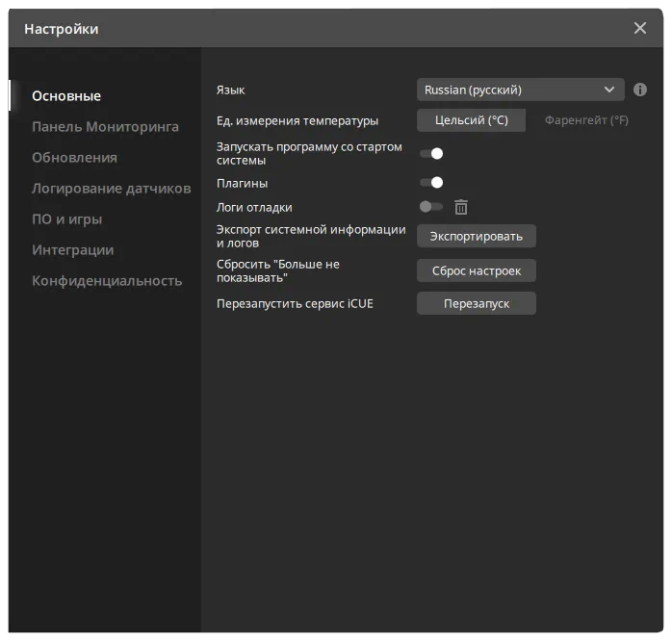Go to the Обновления section
This screenshot has width=672, height=643.
tap(74, 158)
